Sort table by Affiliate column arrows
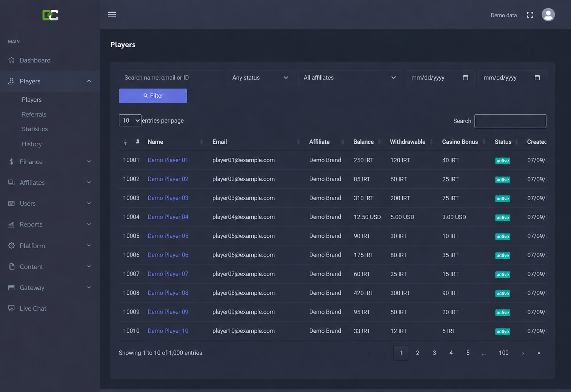The image size is (571, 392). pos(343,142)
